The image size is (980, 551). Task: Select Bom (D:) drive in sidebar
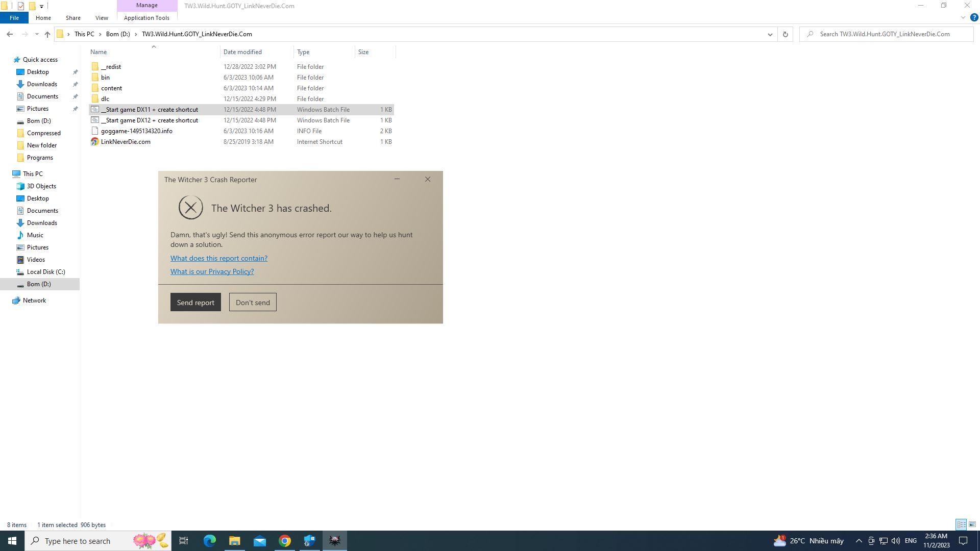click(38, 283)
